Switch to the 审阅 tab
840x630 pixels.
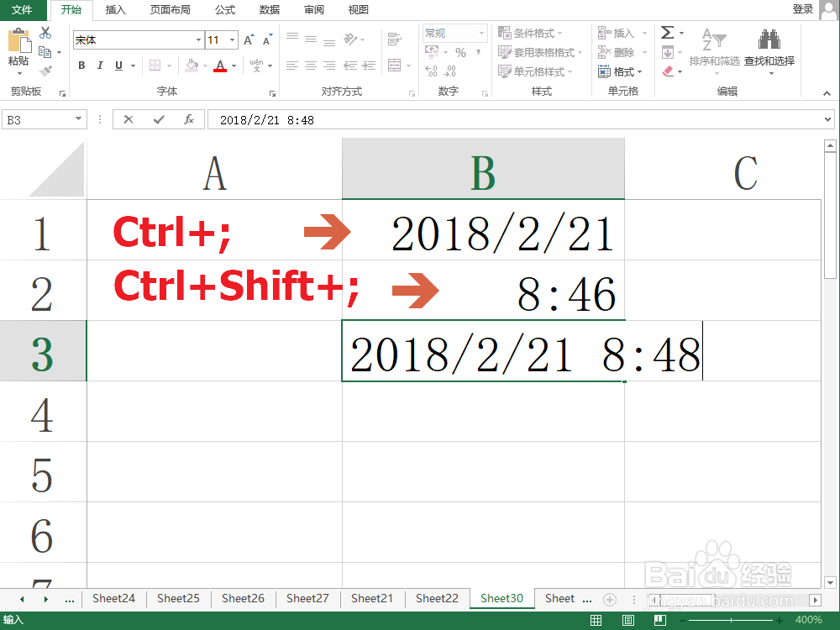[314, 9]
